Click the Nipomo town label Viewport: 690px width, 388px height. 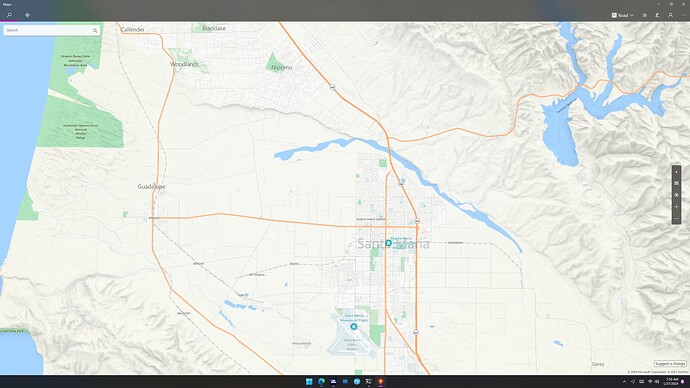pos(282,67)
